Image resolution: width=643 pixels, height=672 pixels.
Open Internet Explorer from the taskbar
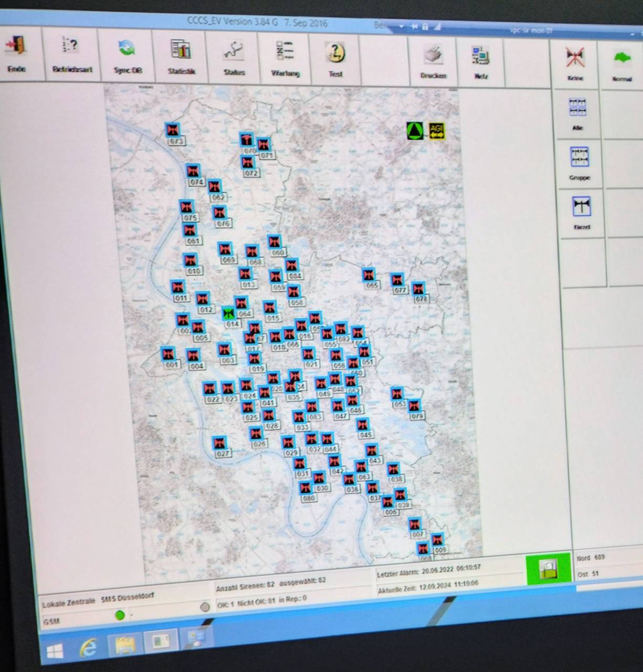pyautogui.click(x=88, y=649)
